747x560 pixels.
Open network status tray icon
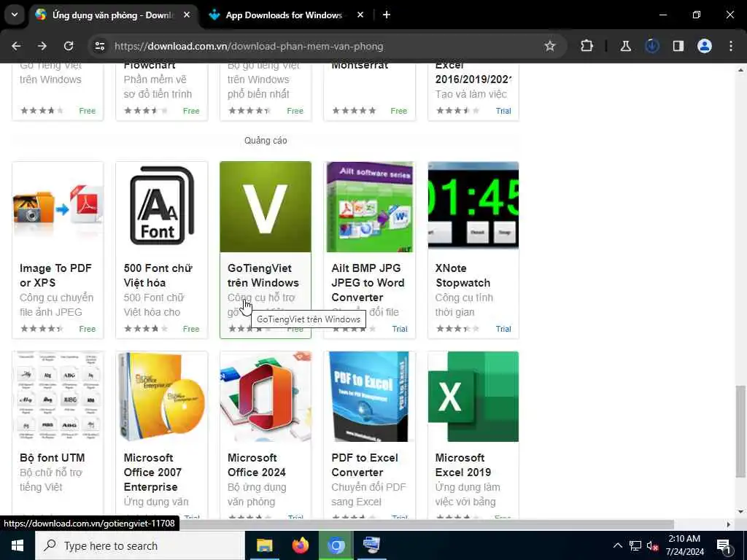click(x=635, y=545)
